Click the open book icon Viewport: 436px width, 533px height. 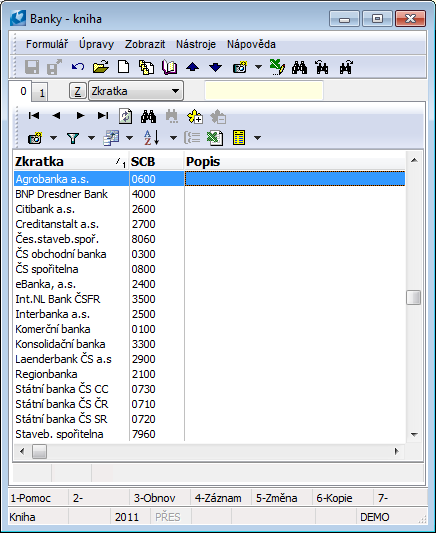pyautogui.click(x=169, y=67)
